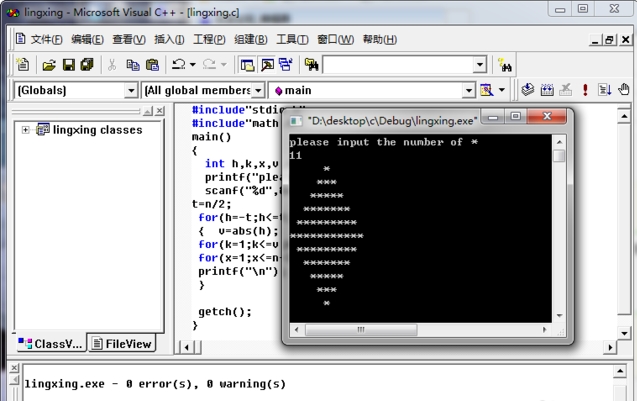
Task: Toggle the Workspace window toolbar button
Action: 248,65
